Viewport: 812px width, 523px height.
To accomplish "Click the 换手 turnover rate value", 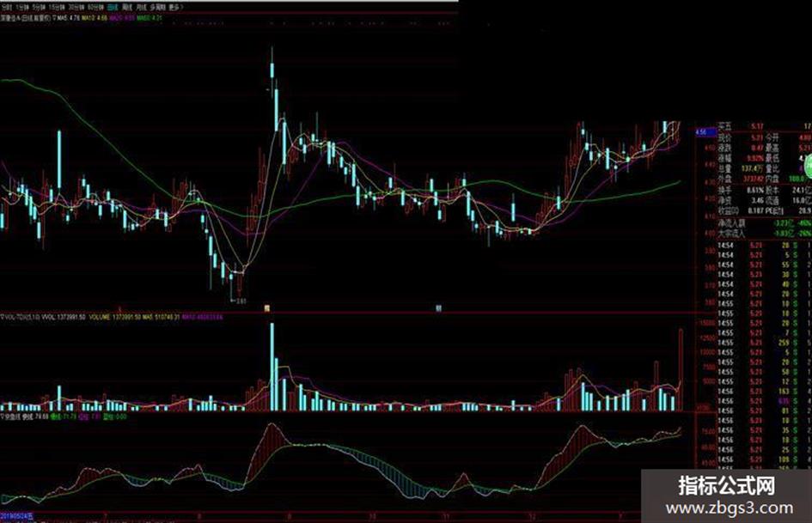I will pos(755,191).
